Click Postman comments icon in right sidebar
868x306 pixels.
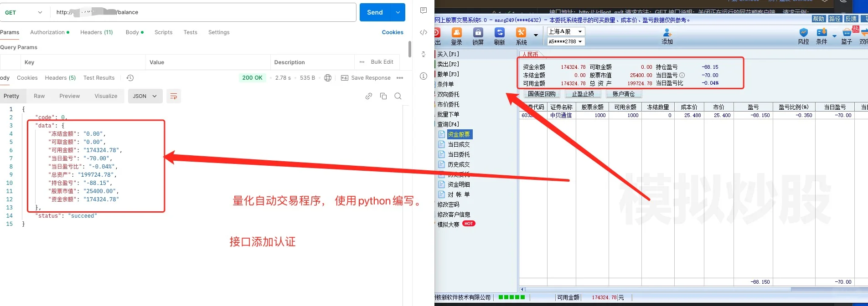(x=424, y=10)
